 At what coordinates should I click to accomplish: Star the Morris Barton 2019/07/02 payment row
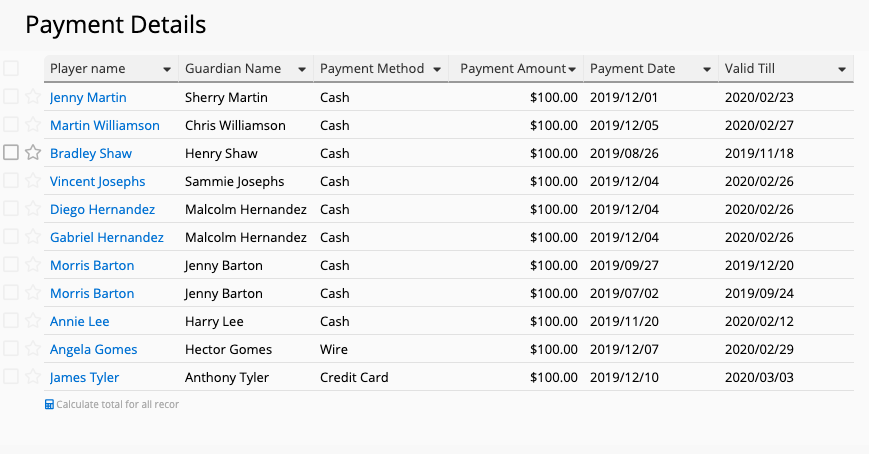(33, 293)
